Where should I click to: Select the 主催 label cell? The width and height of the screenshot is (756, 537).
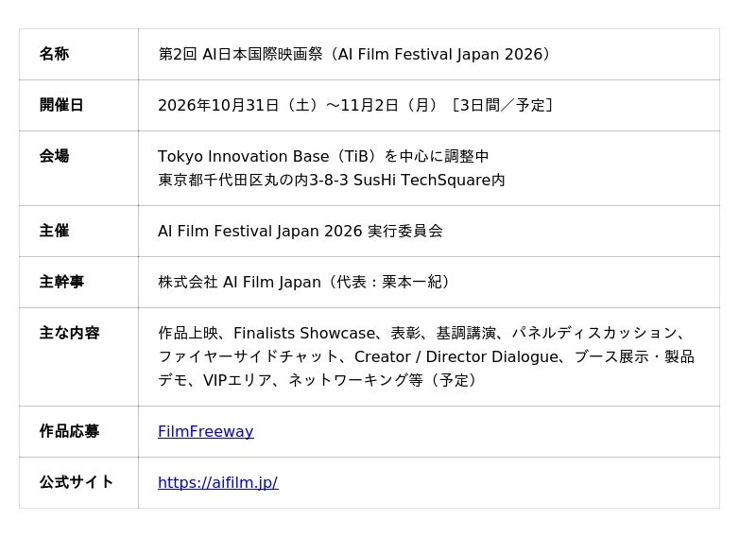coord(78,231)
